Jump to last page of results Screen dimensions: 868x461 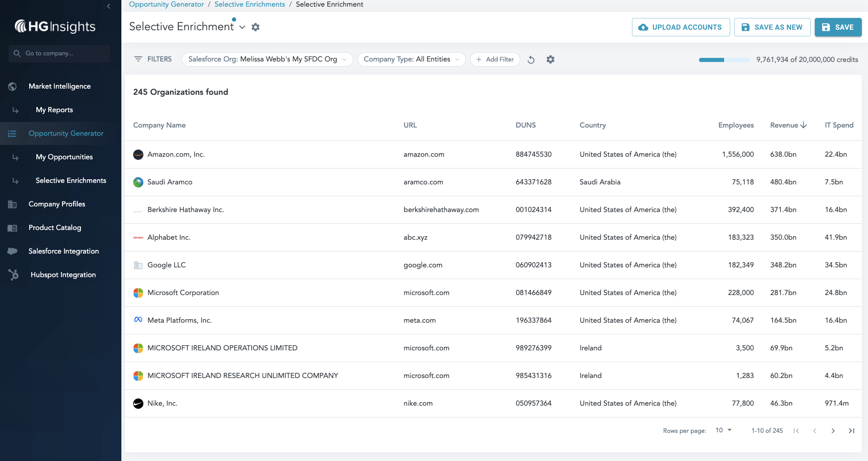852,431
